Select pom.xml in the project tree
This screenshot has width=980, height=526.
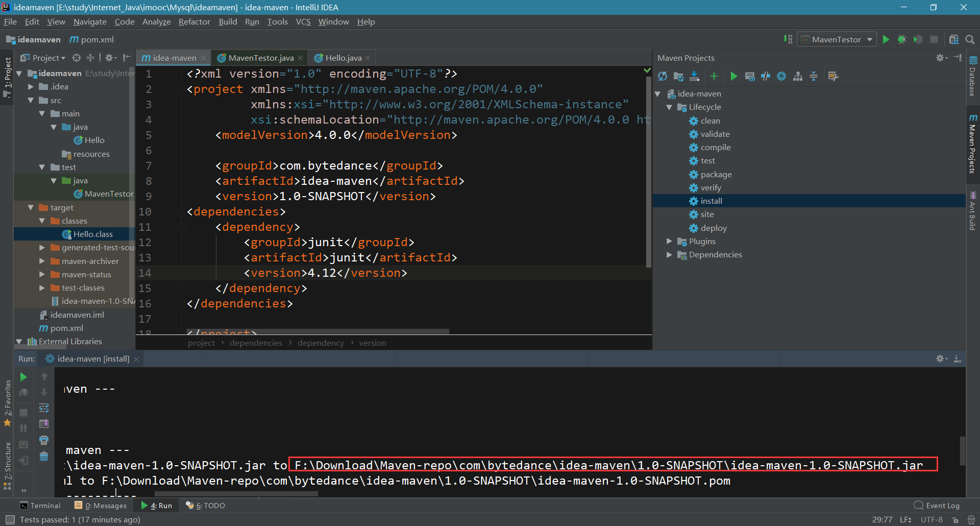pos(66,328)
